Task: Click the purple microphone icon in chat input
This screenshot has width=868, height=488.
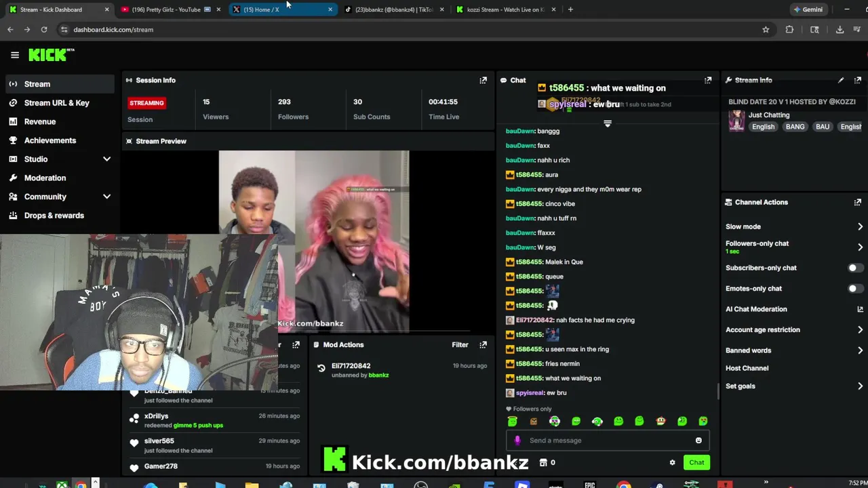Action: pyautogui.click(x=517, y=441)
